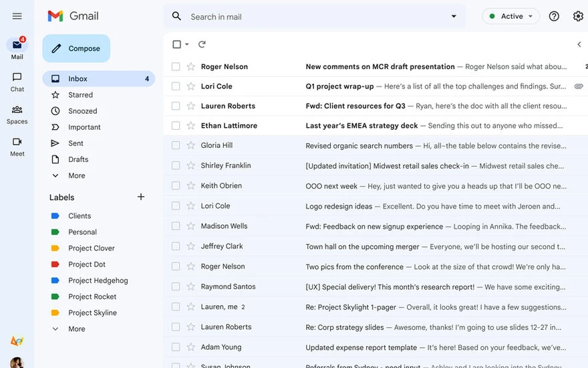Open the Clients label
The width and height of the screenshot is (588, 368).
point(79,215)
